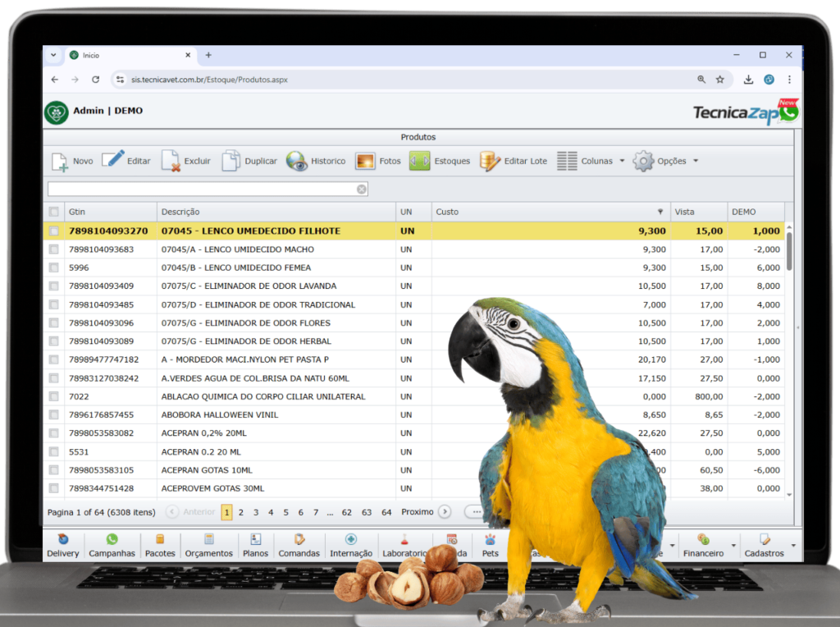
Task: Select Campanhas in the bottom bar
Action: (x=112, y=546)
